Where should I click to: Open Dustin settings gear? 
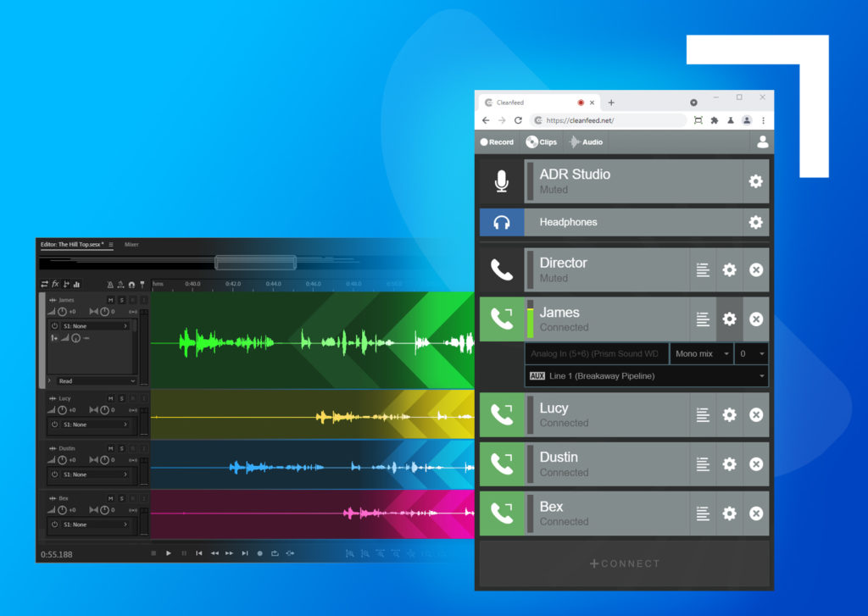[729, 463]
